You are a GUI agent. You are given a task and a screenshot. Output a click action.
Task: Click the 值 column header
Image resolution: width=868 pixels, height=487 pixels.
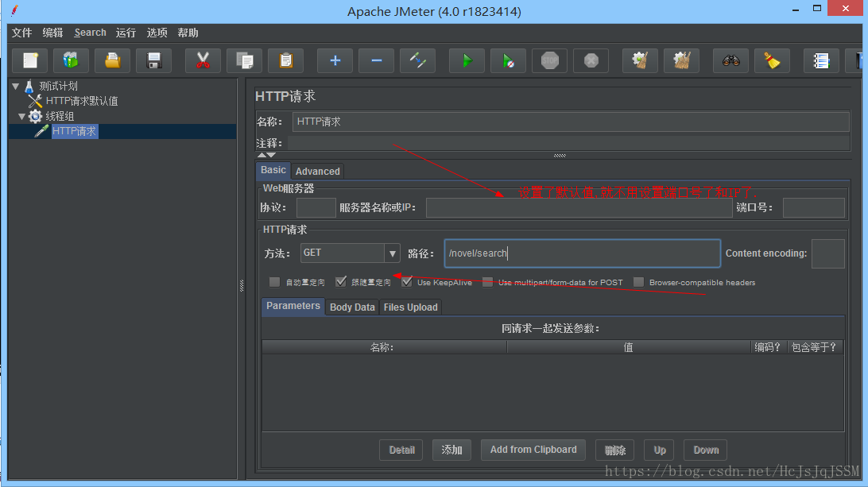(x=628, y=347)
